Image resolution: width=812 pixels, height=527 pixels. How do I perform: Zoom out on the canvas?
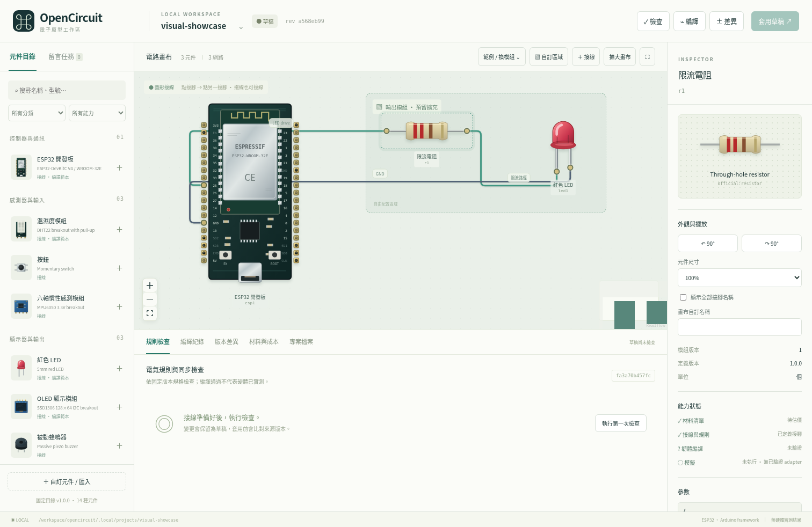coord(150,299)
